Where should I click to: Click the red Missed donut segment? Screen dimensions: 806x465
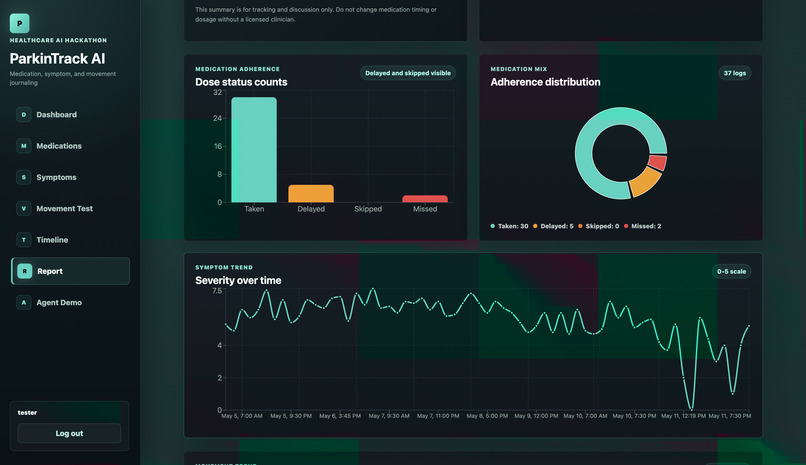coord(657,163)
